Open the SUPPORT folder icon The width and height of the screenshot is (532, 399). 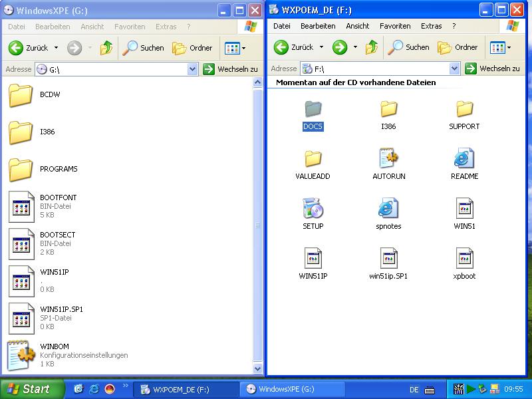pos(464,109)
